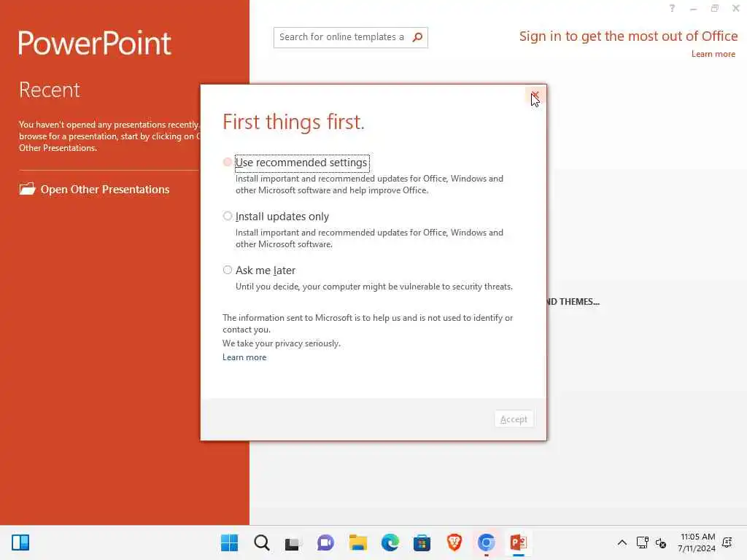
Task: Open Task View on the taskbar
Action: point(293,542)
